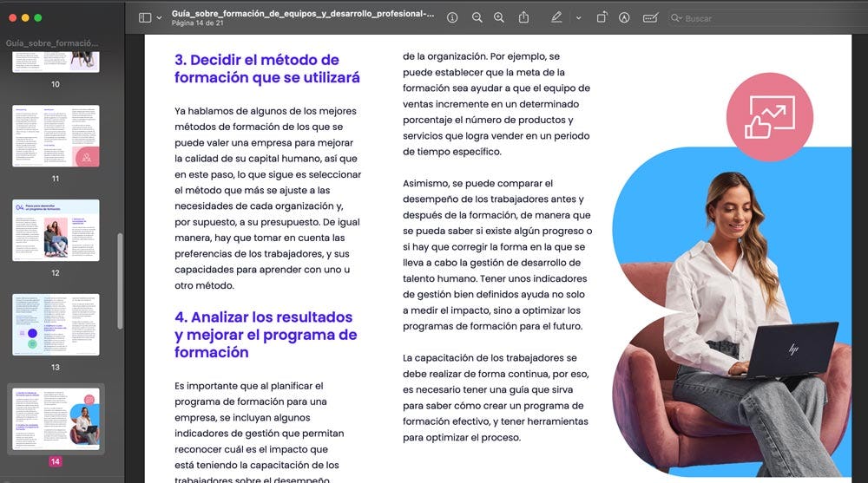Go to page 13 thumbnail

pyautogui.click(x=56, y=325)
